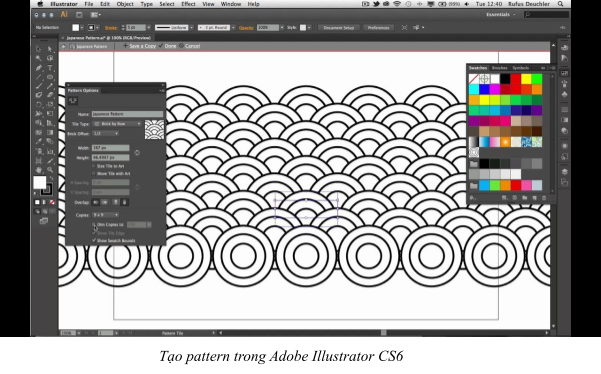The height and width of the screenshot is (374, 601).
Task: Open the Essentials workspace dropdown
Action: coord(501,15)
